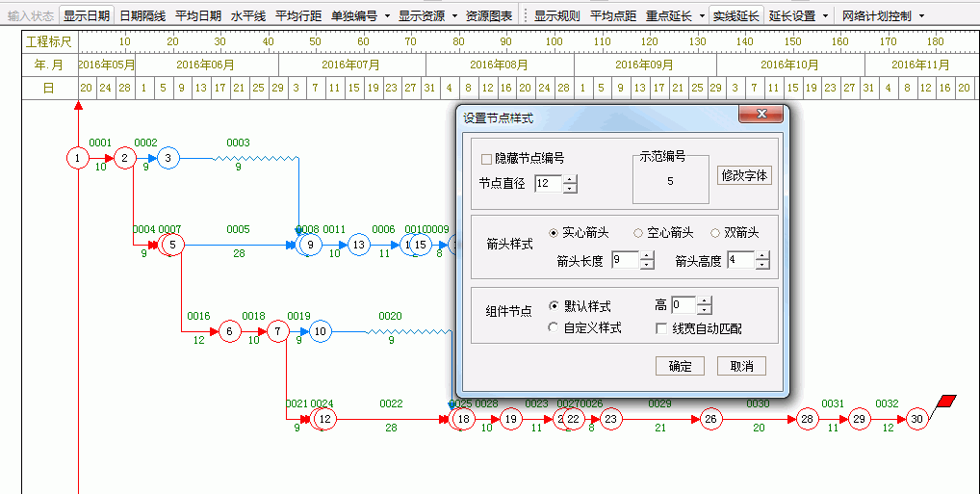
Task: Check the 隐藏节点编号 checkbox
Action: pos(486,160)
